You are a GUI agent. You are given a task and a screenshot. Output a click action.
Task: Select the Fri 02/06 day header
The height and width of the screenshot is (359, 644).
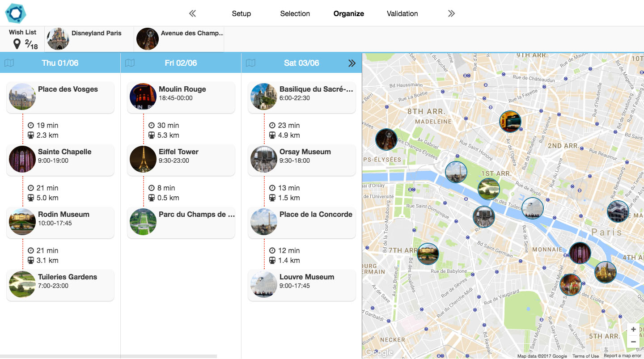(181, 63)
